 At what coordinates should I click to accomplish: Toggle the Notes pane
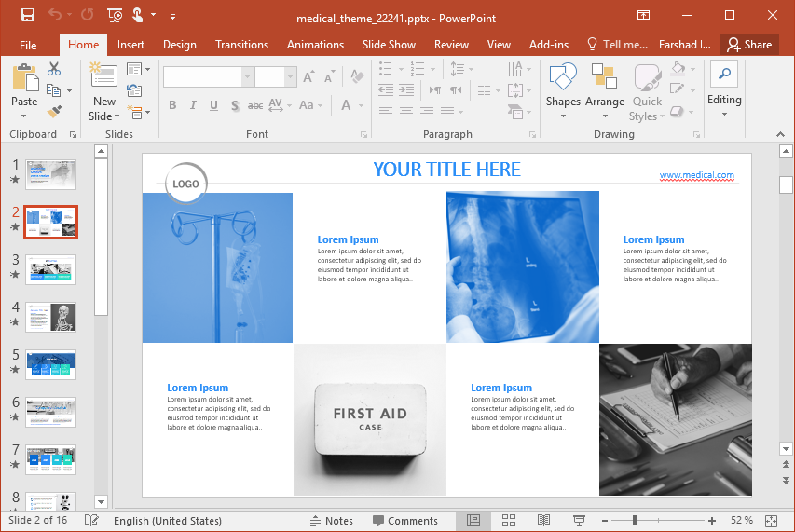(330, 521)
